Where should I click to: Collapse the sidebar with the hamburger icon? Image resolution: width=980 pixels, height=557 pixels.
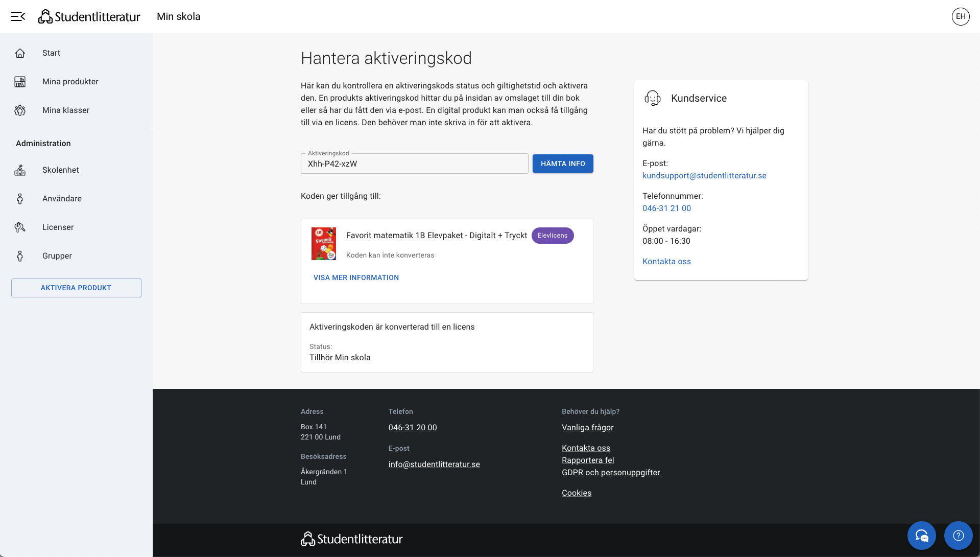(18, 16)
